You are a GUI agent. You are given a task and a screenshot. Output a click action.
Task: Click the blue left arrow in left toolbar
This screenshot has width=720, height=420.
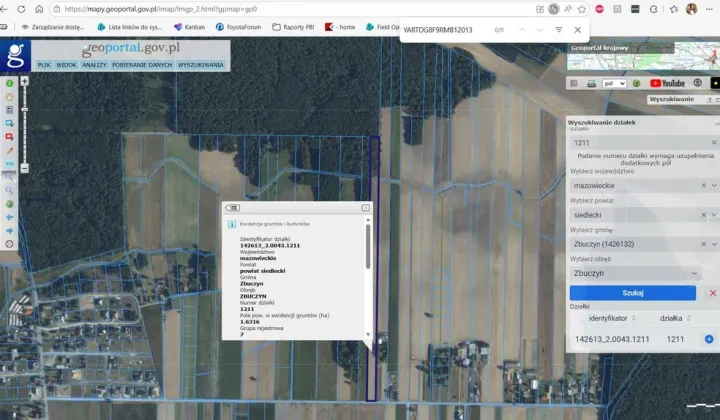9,216
